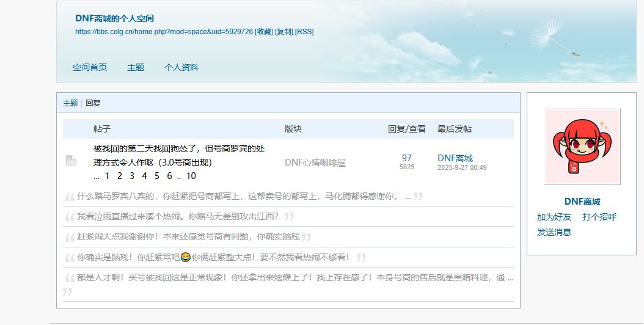The image size is (644, 325).
Task: Open the 主题 navigation tab
Action: point(136,67)
